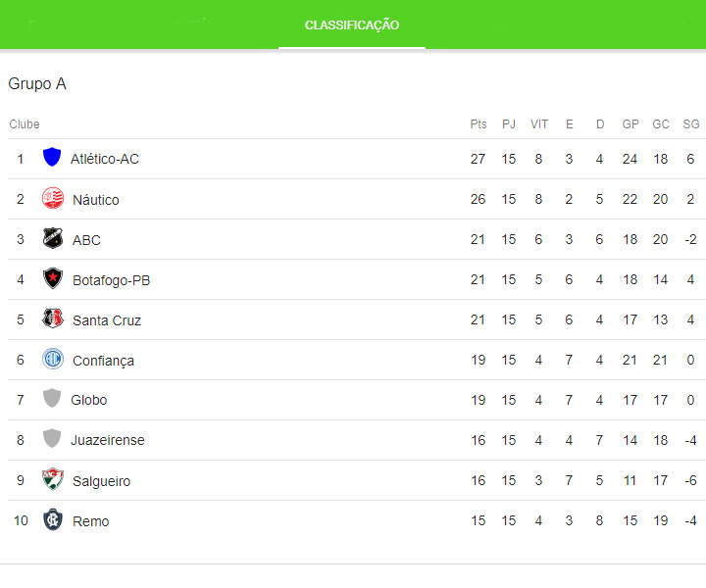Click the Náutico club crest

53,199
